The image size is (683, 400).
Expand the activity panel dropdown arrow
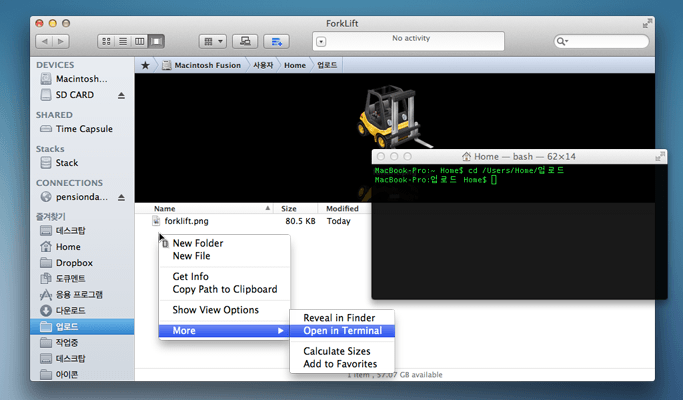[x=321, y=42]
